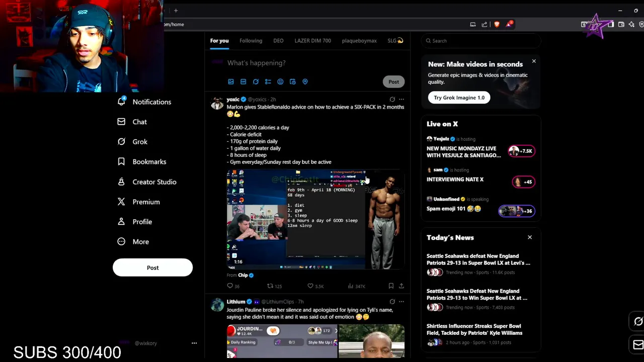Share the yoxic post
Screen dimensions: 644x362
tap(401, 286)
